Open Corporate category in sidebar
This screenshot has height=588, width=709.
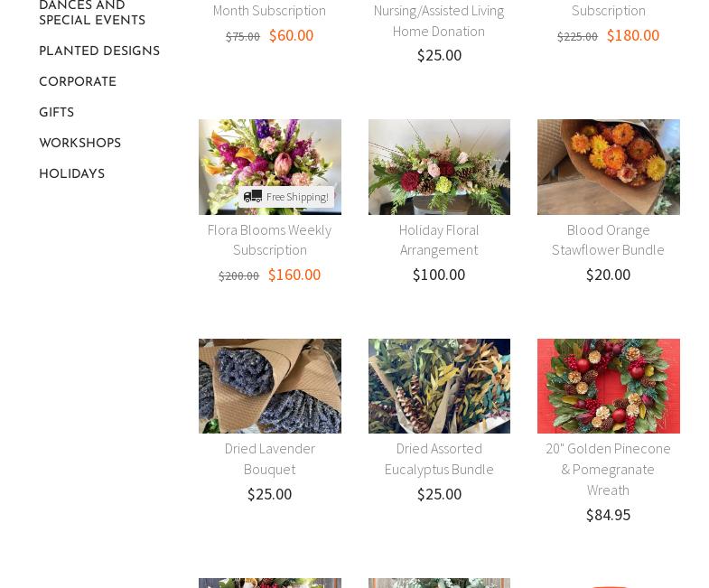pos(78,82)
